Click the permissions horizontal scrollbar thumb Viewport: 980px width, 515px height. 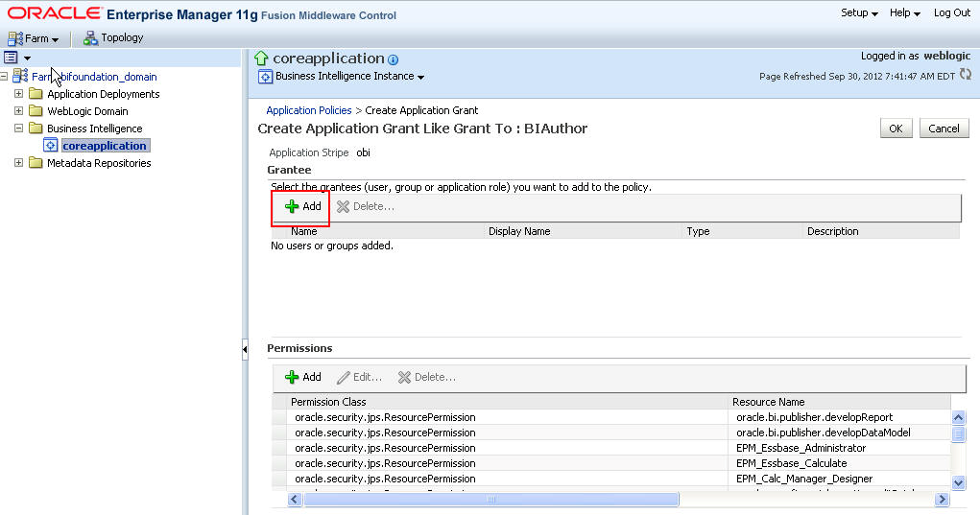click(x=490, y=500)
